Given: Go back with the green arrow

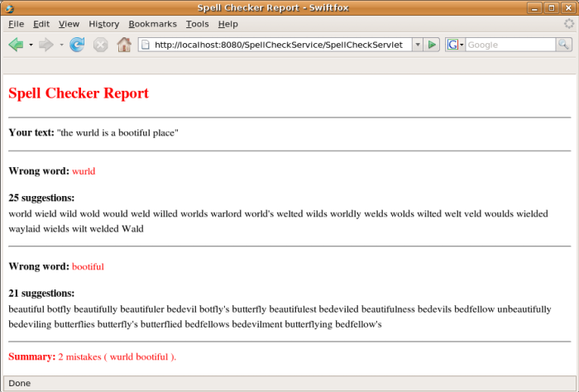Looking at the screenshot, I should coord(16,45).
